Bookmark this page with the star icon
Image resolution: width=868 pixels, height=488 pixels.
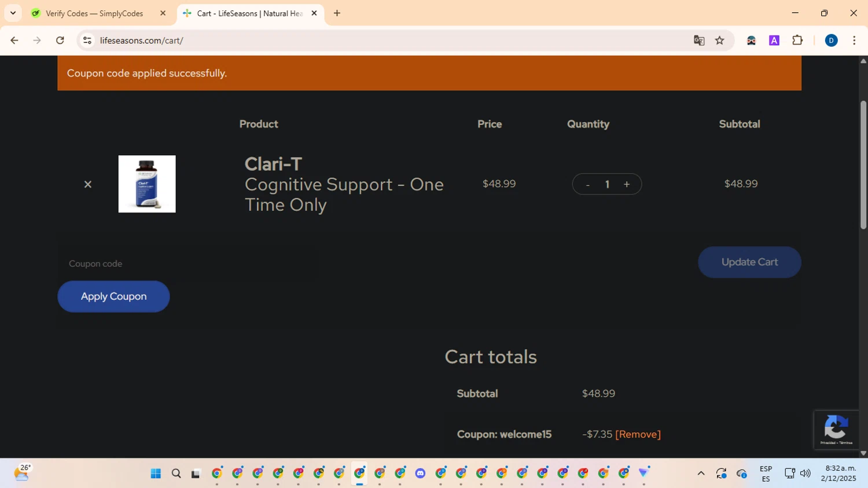(720, 41)
